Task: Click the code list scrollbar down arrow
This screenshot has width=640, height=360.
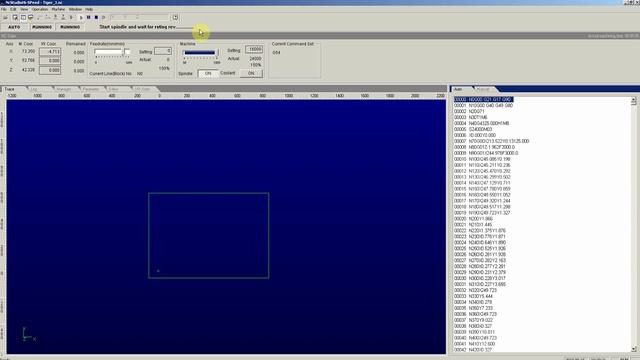Action: pyautogui.click(x=633, y=349)
